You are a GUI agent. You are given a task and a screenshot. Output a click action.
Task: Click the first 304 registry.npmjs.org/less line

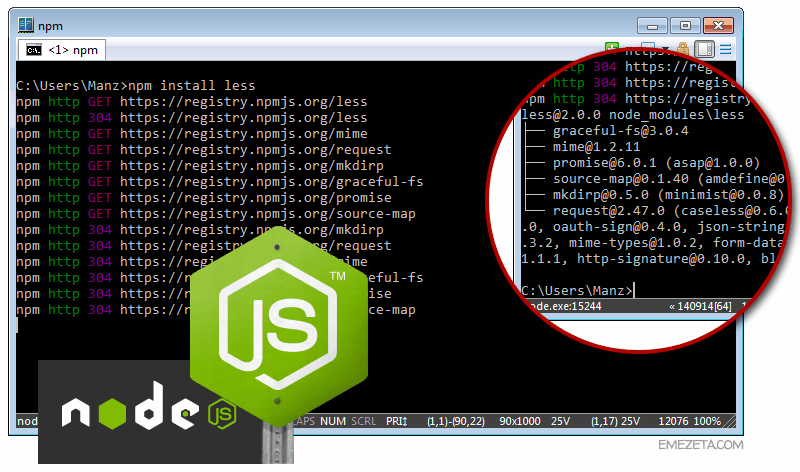click(192, 118)
